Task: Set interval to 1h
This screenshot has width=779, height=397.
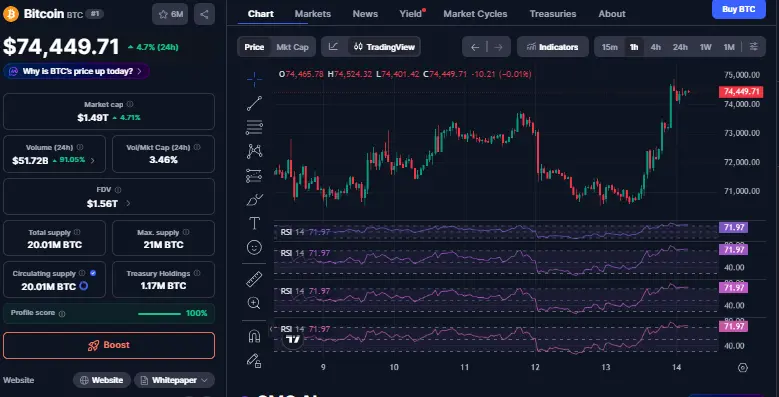Action: click(634, 47)
